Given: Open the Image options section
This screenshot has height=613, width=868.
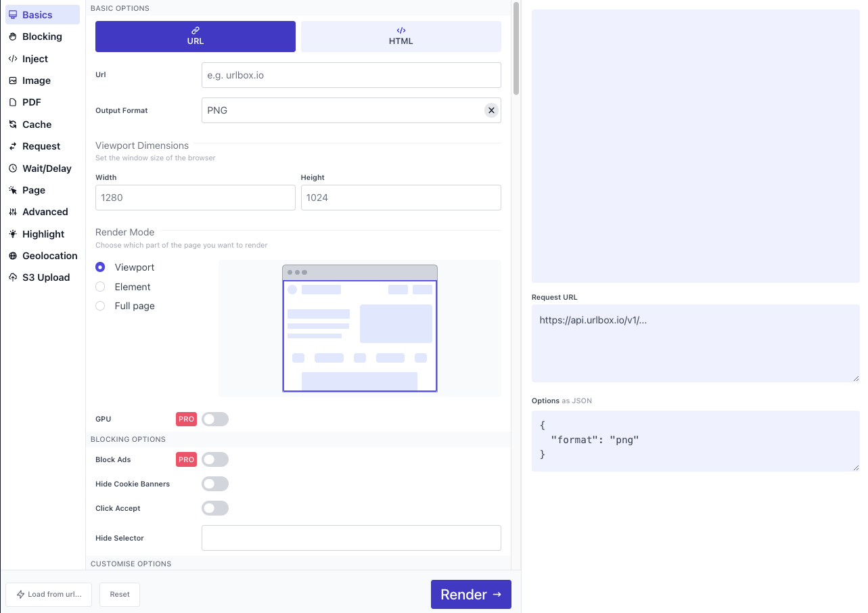Looking at the screenshot, I should [35, 81].
